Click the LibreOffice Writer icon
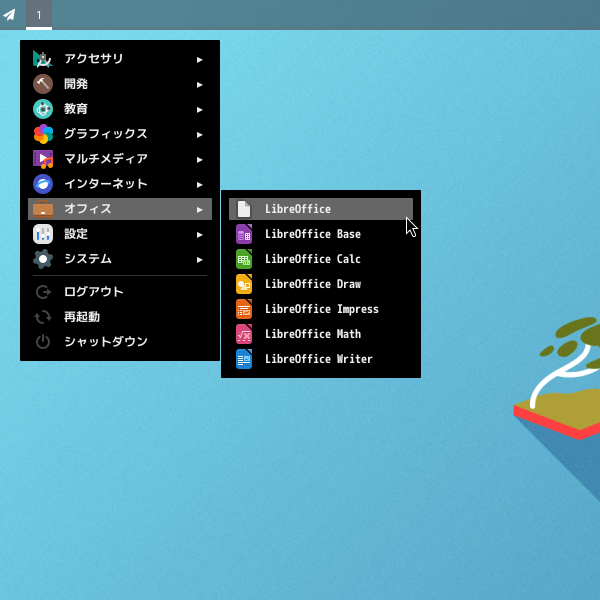Screen dimensions: 600x600 click(x=244, y=359)
